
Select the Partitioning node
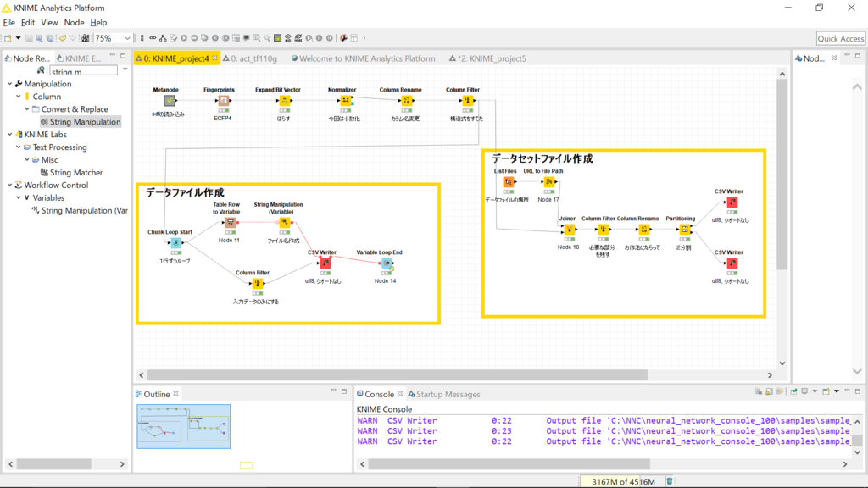pyautogui.click(x=685, y=229)
